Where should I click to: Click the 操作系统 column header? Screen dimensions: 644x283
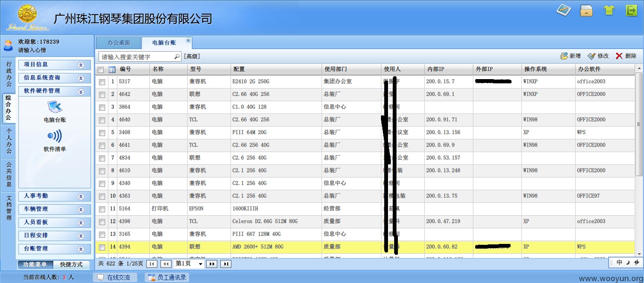click(548, 70)
